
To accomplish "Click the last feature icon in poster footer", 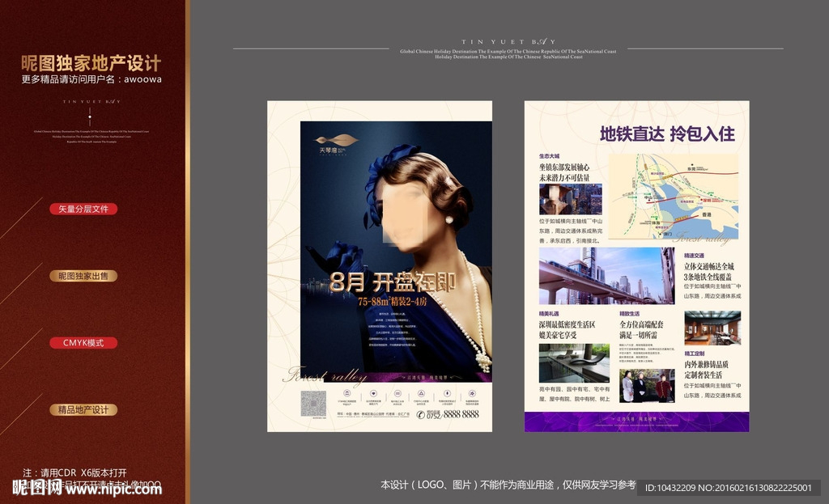I will pyautogui.click(x=472, y=395).
